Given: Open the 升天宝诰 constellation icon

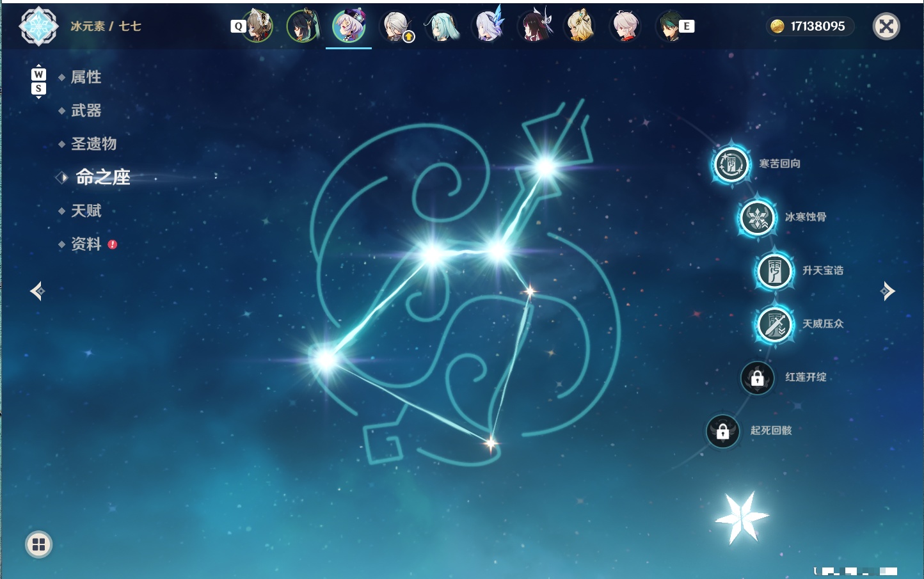Looking at the screenshot, I should pyautogui.click(x=774, y=271).
